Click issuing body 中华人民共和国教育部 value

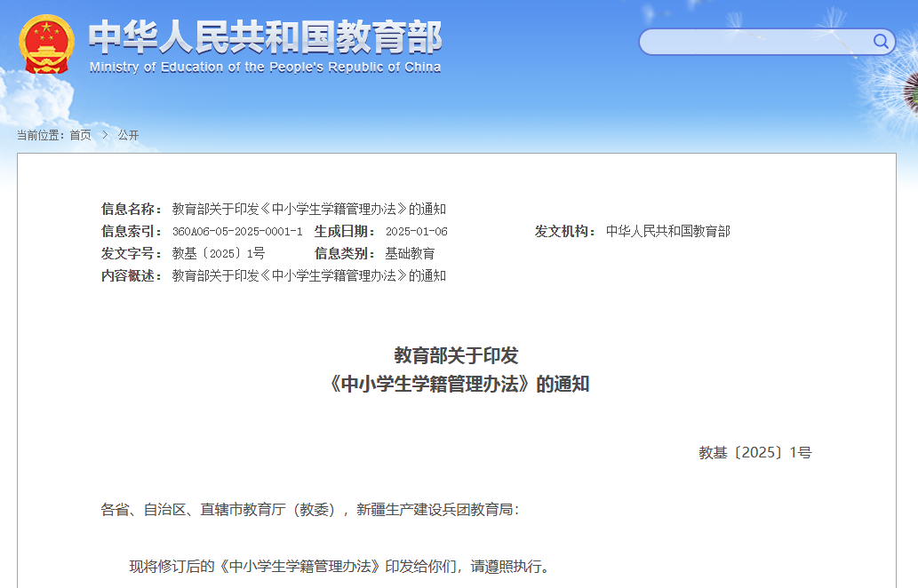(x=668, y=232)
